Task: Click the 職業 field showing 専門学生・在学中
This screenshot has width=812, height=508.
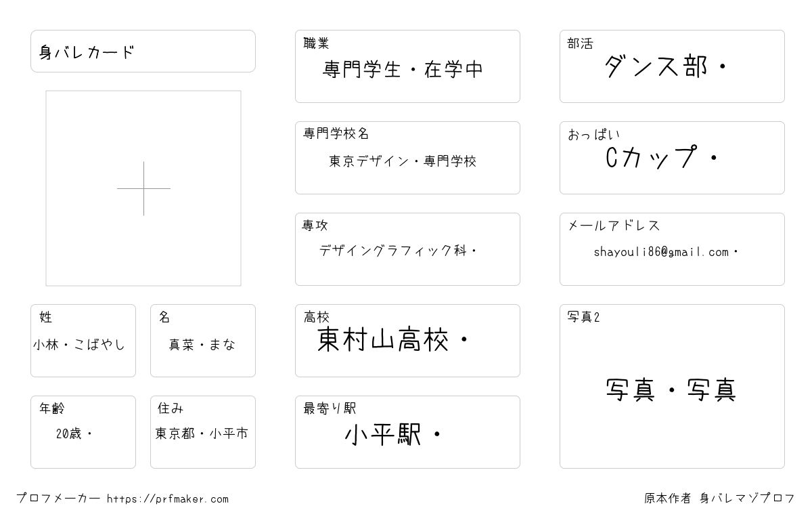Action: [407, 66]
